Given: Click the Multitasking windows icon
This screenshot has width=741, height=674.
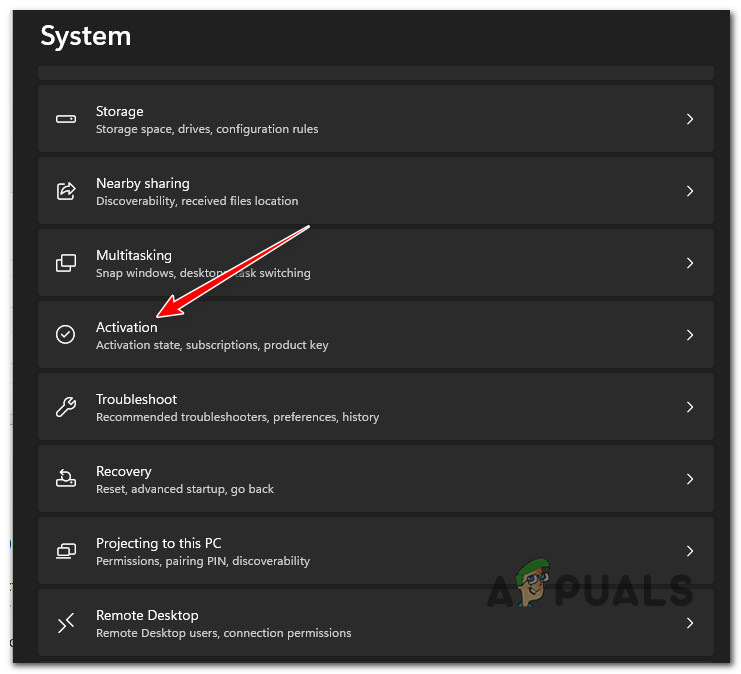Looking at the screenshot, I should [x=66, y=263].
